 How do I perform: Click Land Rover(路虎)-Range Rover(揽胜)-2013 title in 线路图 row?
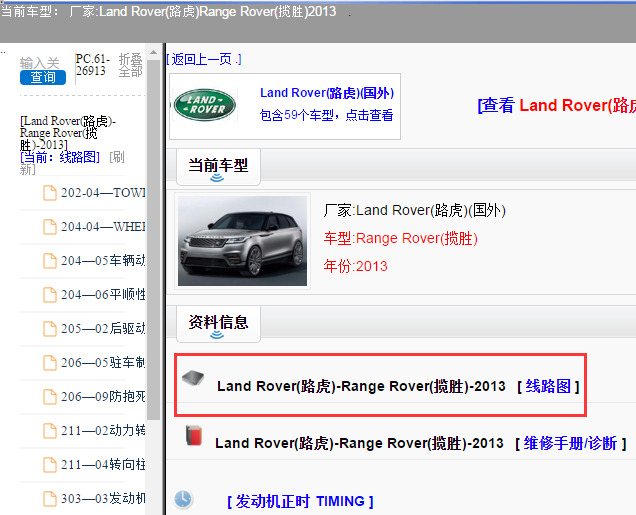(x=361, y=386)
